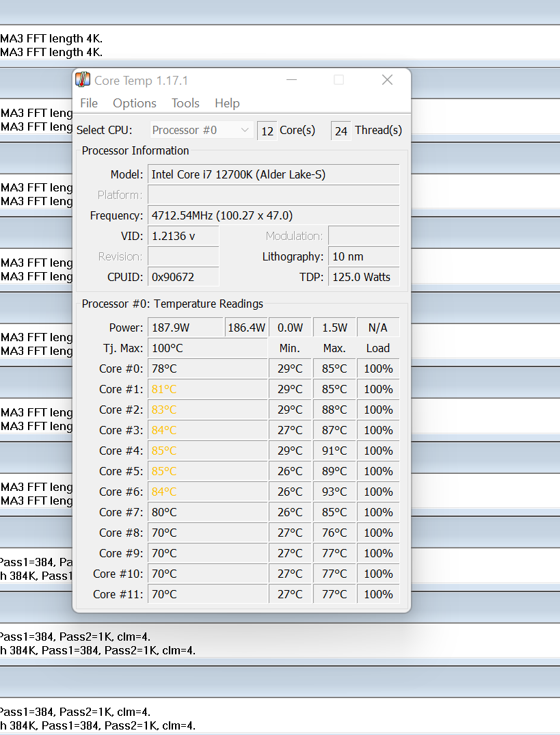The image size is (560, 735).
Task: Click the Processor Information group label
Action: click(135, 150)
